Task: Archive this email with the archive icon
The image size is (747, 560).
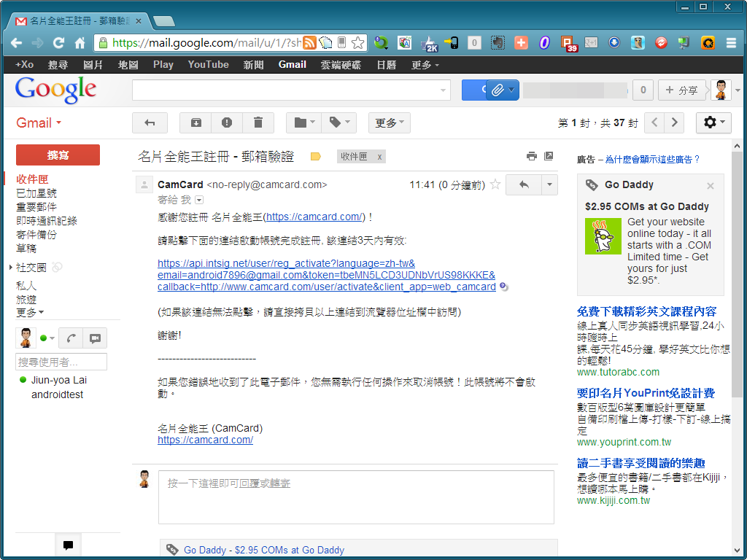Action: pos(196,122)
